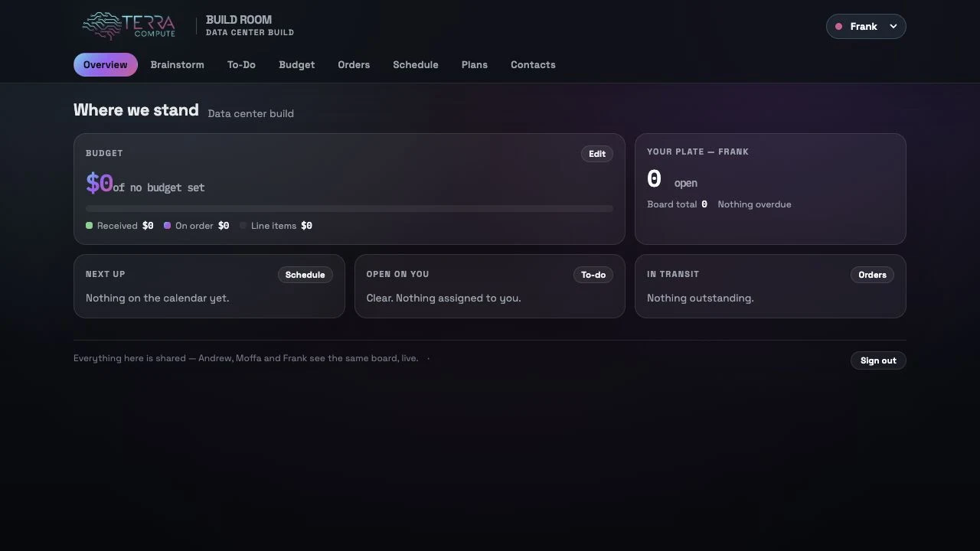Viewport: 980px width, 551px height.
Task: Click the 'Board total 0' text
Action: (x=677, y=204)
